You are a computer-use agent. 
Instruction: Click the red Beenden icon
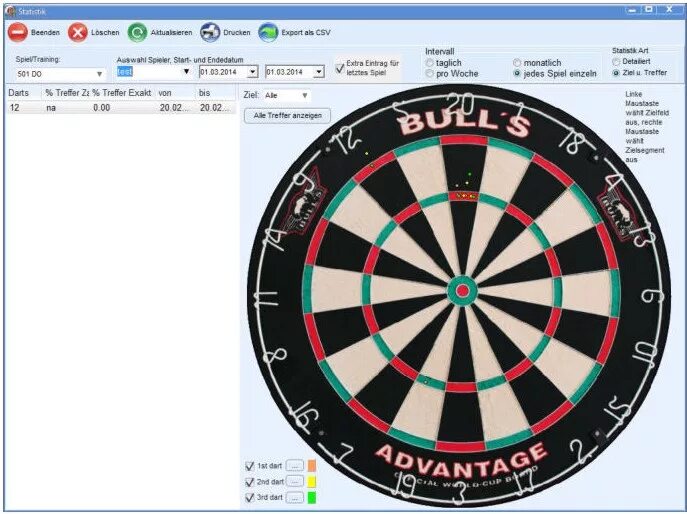18,32
